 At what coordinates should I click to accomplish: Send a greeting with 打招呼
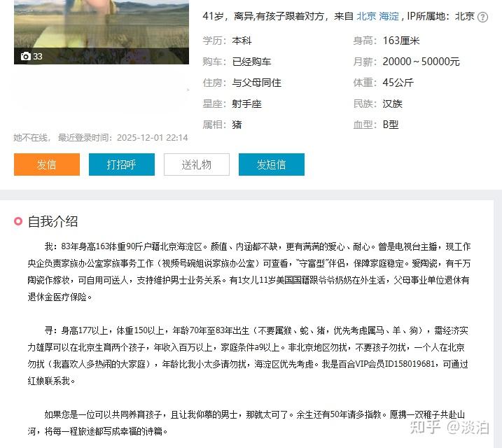click(x=122, y=164)
